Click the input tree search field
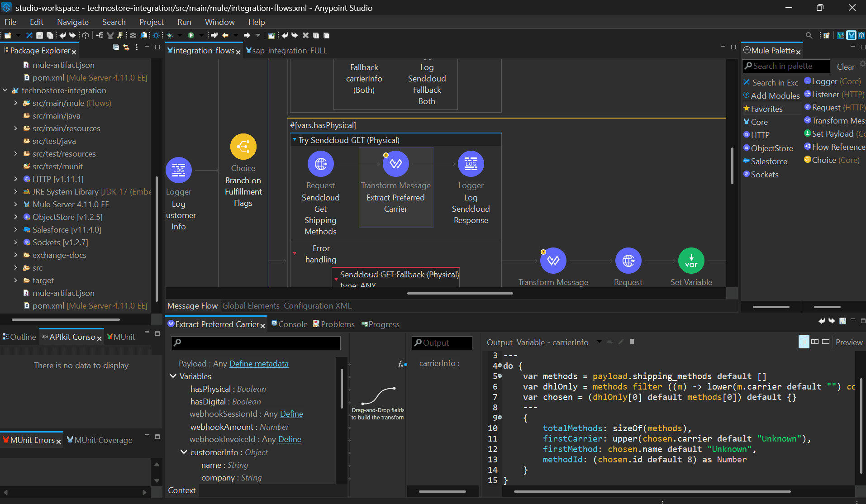Viewport: 866px width, 504px height. click(256, 343)
